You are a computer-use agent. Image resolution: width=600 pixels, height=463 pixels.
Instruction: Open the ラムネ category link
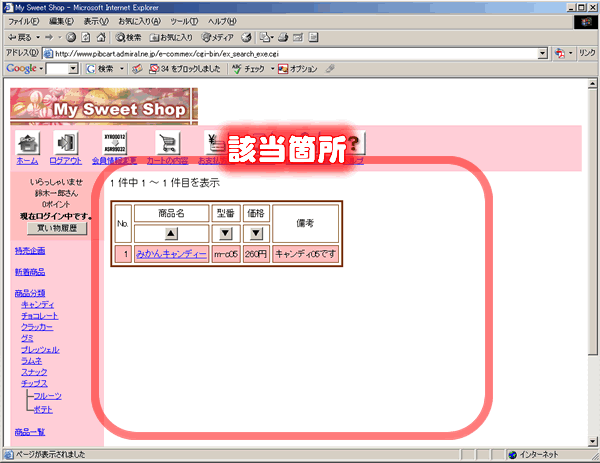[31, 361]
